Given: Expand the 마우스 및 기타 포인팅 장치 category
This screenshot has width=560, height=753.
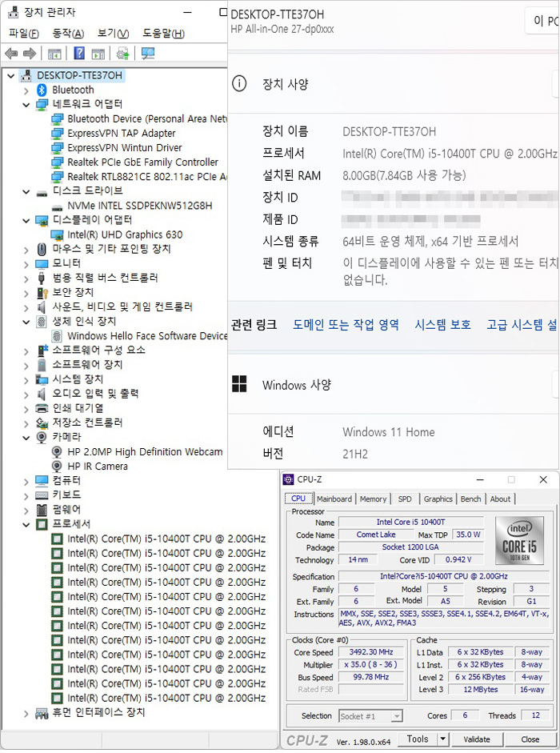Looking at the screenshot, I should (x=26, y=250).
